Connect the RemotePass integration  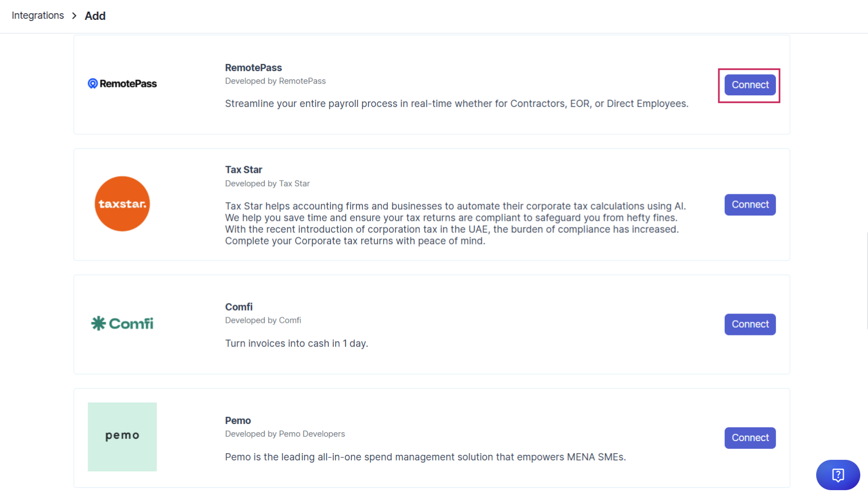[x=750, y=85]
